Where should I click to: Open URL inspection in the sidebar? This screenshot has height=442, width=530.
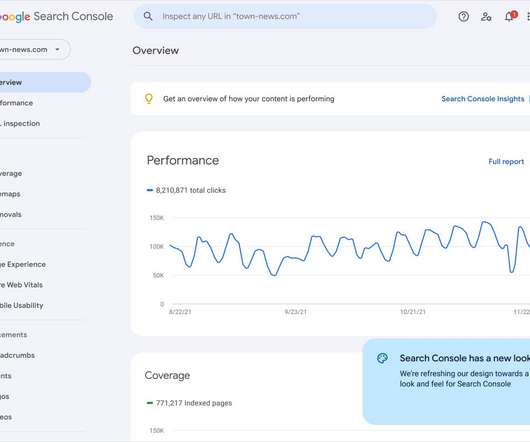click(20, 123)
